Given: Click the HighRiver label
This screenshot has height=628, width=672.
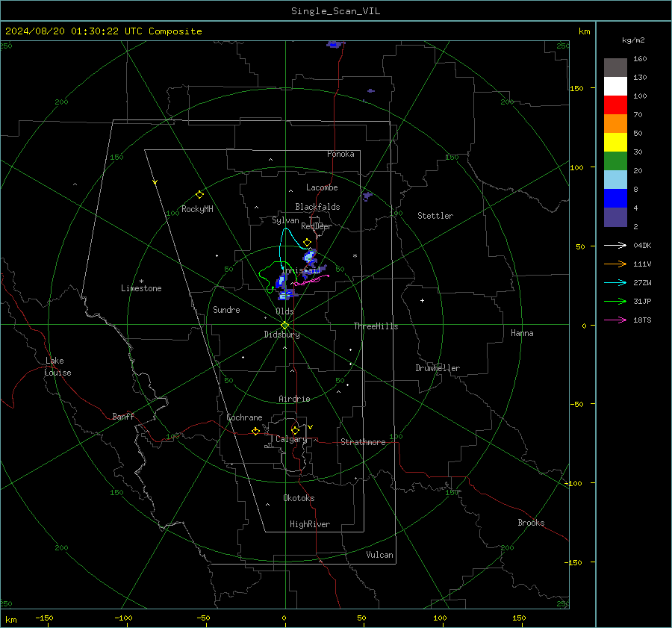Looking at the screenshot, I should click(x=310, y=524).
